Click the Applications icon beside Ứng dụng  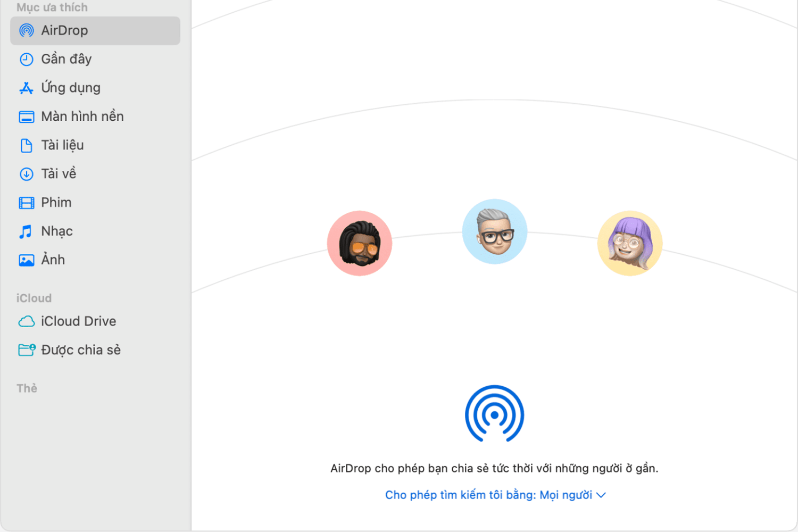pos(27,88)
